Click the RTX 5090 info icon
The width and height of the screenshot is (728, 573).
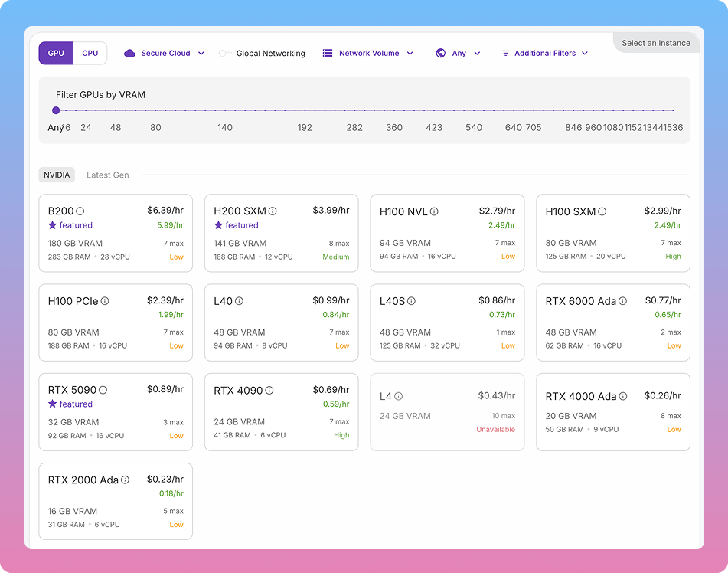pos(103,391)
